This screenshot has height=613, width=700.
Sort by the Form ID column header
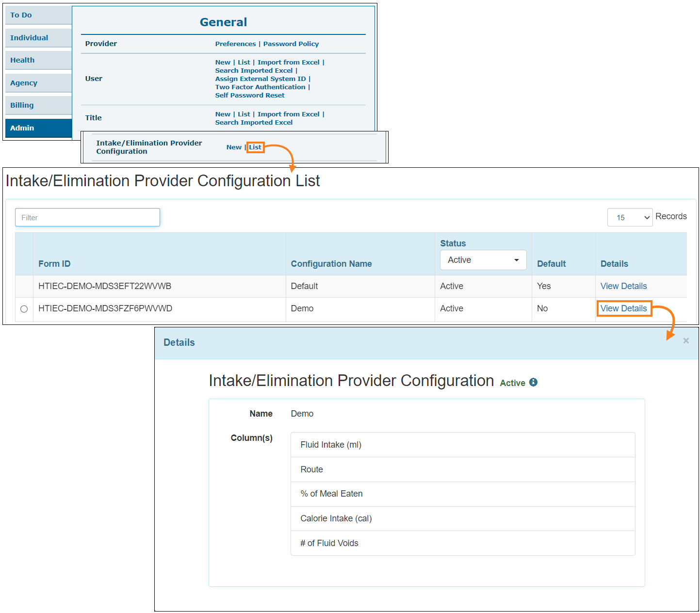click(x=54, y=264)
